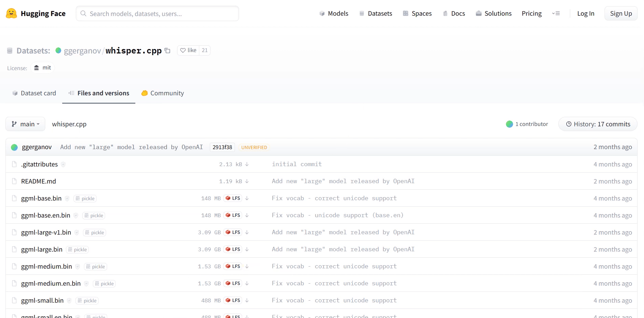Viewport: 644px width, 318px height.
Task: Click the LFS badge on ggml-base.bin
Action: (x=233, y=198)
